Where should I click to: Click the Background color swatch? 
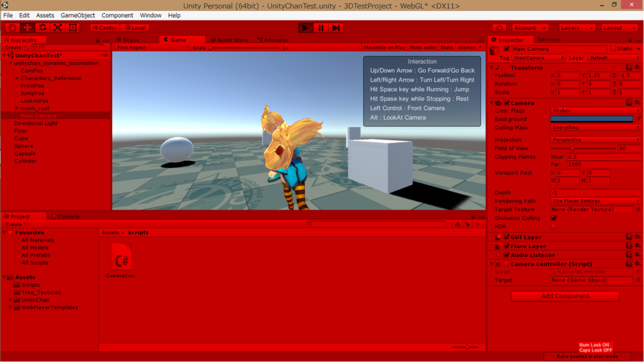tap(592, 119)
